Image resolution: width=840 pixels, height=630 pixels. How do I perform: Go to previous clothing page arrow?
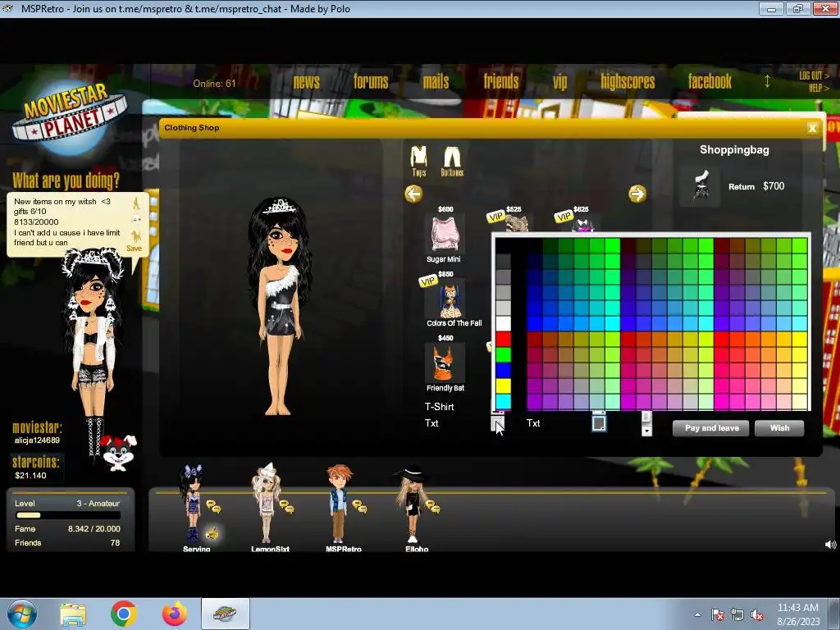tap(413, 194)
